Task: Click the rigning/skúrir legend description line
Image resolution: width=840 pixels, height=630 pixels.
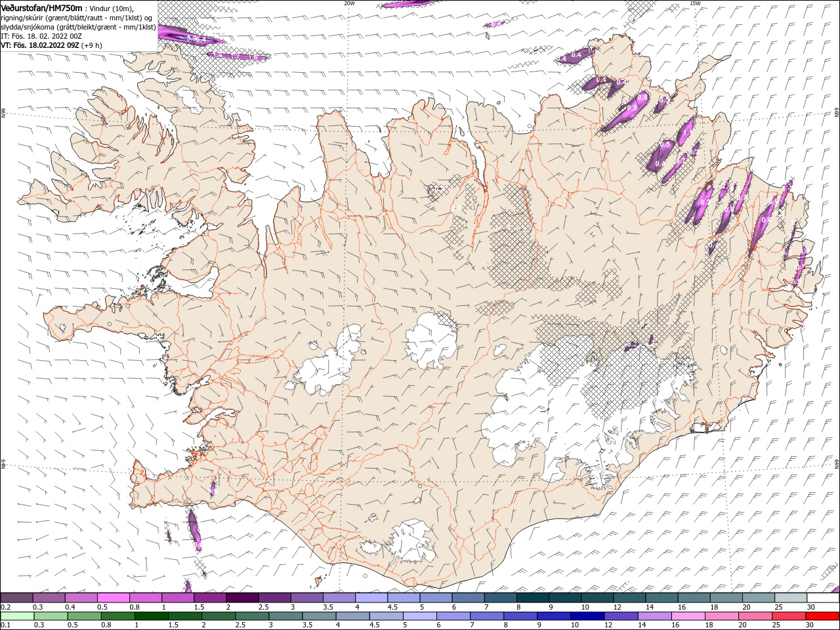Action: pos(76,18)
